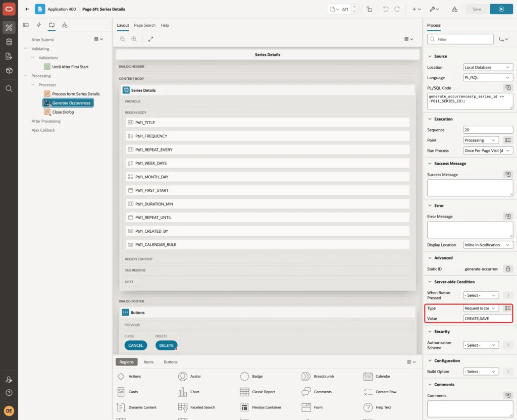Open the Authorization Scheme dropdown
Viewport: 517px width, 420px height.
481,345
